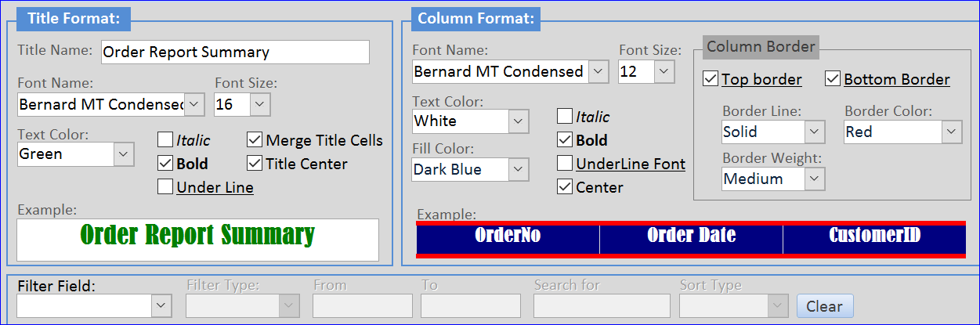Open title Text Color Green dropdown
The height and width of the screenshot is (325, 980).
pyautogui.click(x=124, y=154)
